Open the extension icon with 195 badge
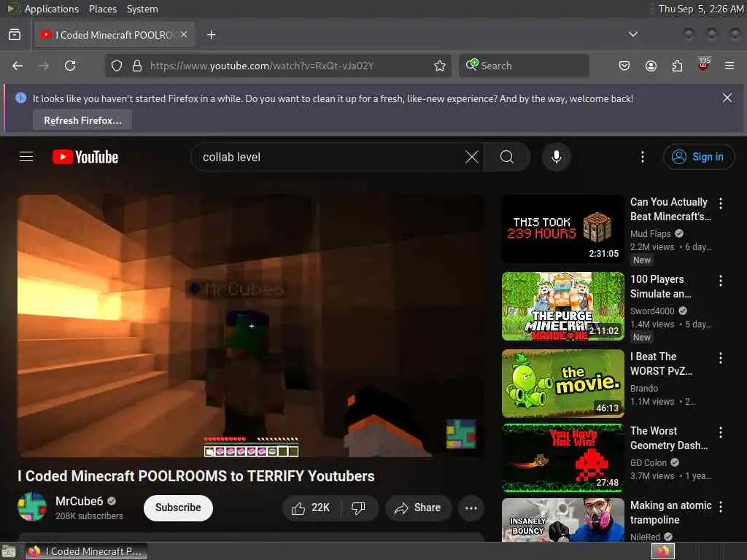747x560 pixels. click(x=703, y=65)
